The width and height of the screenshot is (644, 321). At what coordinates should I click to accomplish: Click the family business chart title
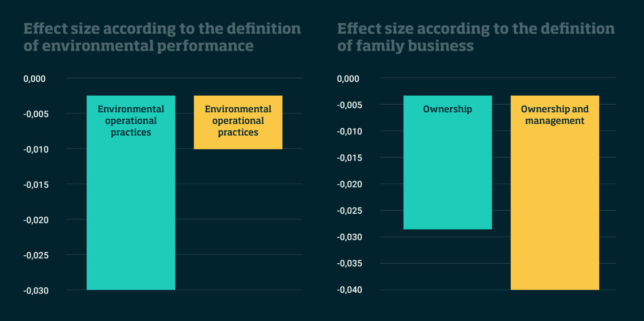tap(476, 37)
